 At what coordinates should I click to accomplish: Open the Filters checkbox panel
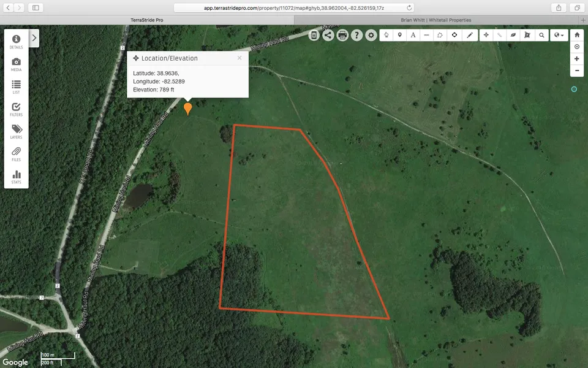point(16,109)
